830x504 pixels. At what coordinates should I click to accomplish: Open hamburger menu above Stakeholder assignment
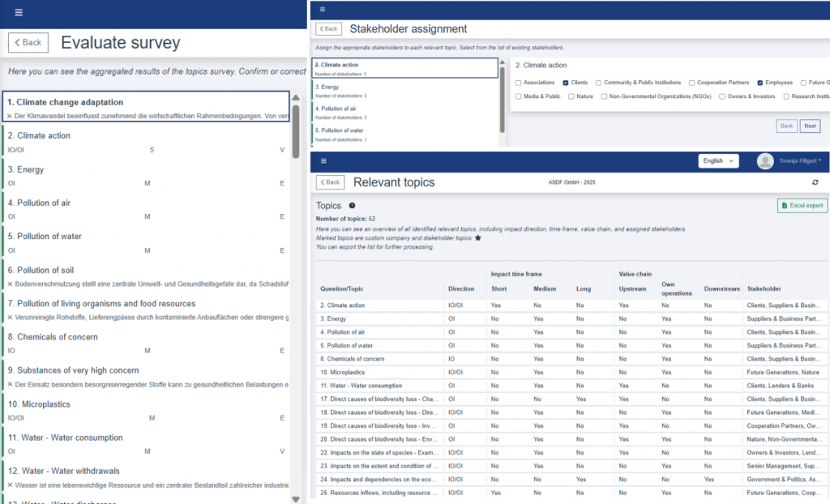323,10
